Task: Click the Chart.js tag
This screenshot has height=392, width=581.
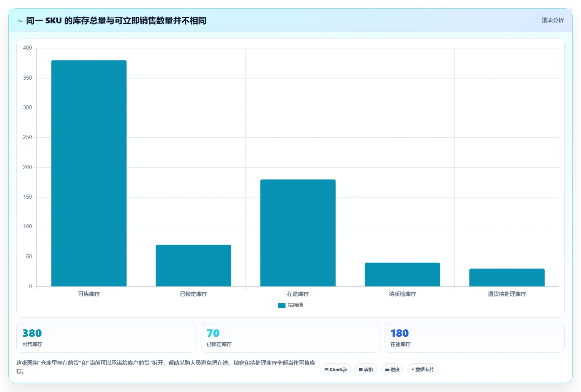Action: pyautogui.click(x=336, y=369)
